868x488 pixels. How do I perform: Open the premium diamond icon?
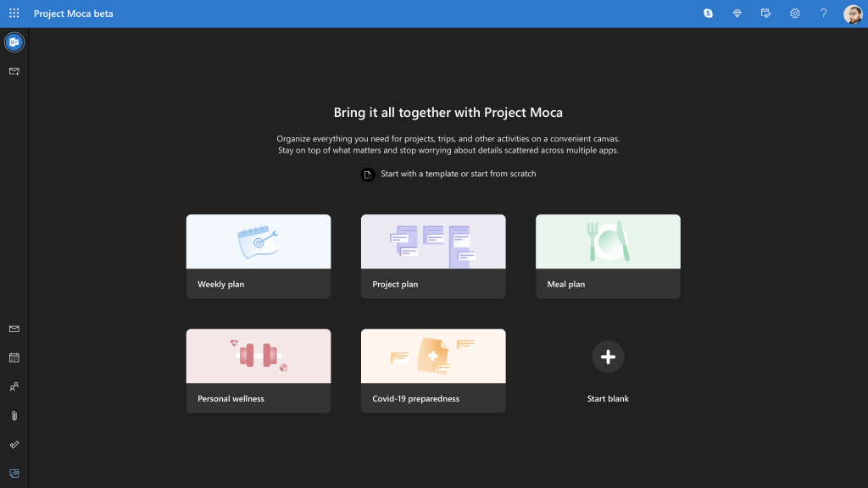pos(737,14)
